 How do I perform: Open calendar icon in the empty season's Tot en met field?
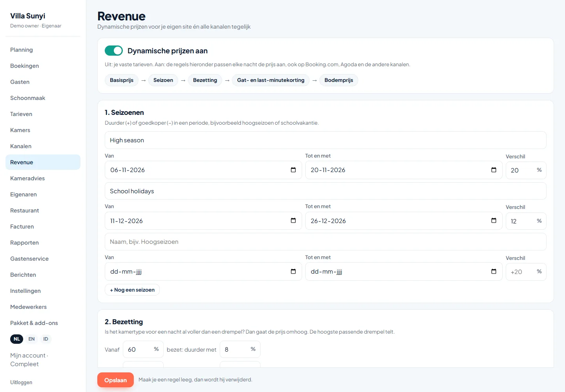(x=494, y=271)
